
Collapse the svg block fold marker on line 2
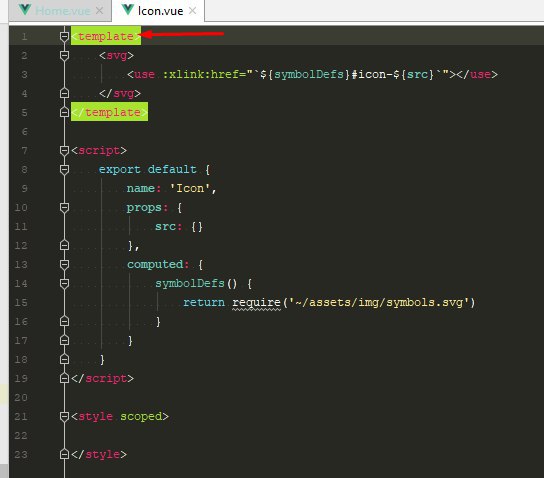point(64,56)
